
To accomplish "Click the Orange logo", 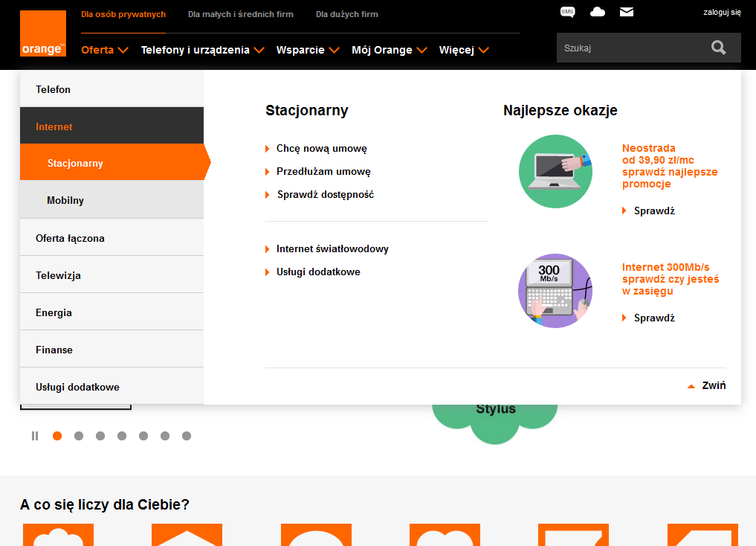I will [x=42, y=33].
